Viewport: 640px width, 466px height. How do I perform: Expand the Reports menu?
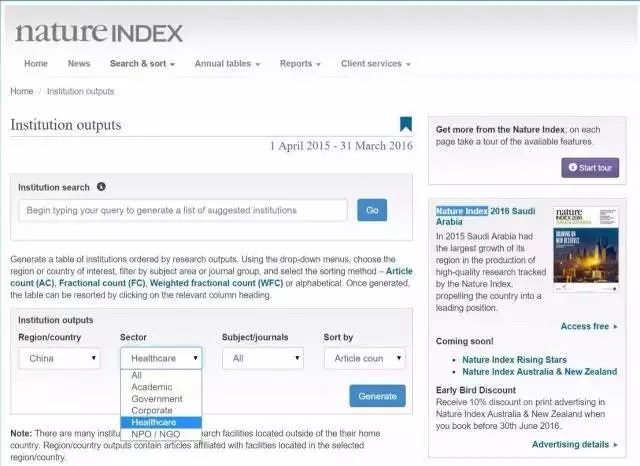(x=300, y=64)
